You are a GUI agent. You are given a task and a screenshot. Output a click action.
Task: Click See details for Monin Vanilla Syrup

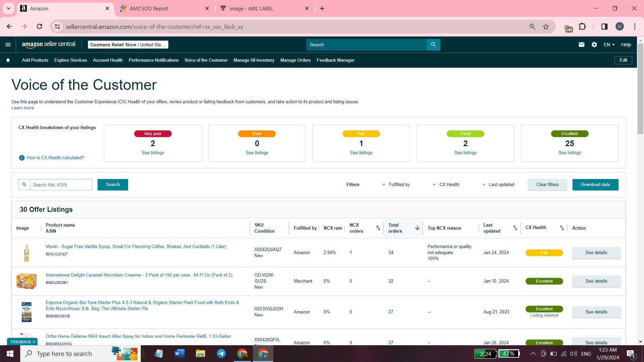[x=596, y=253]
